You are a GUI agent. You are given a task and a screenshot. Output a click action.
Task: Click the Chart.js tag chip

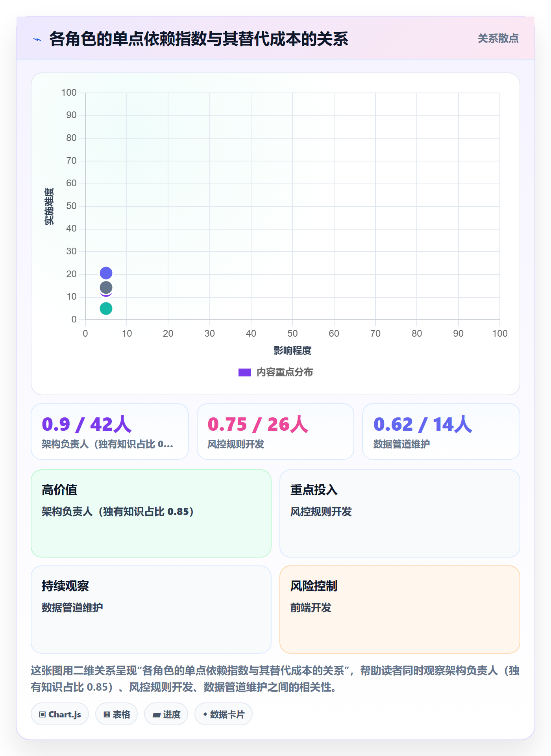(60, 714)
